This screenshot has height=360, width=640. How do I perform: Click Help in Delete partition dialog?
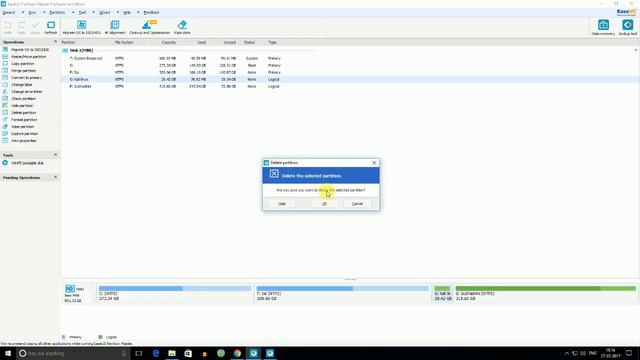[x=282, y=204]
